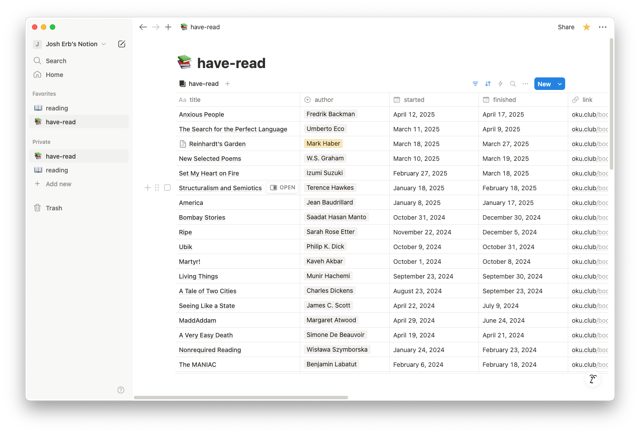Click the Margaret Atwood author tag

click(x=331, y=320)
